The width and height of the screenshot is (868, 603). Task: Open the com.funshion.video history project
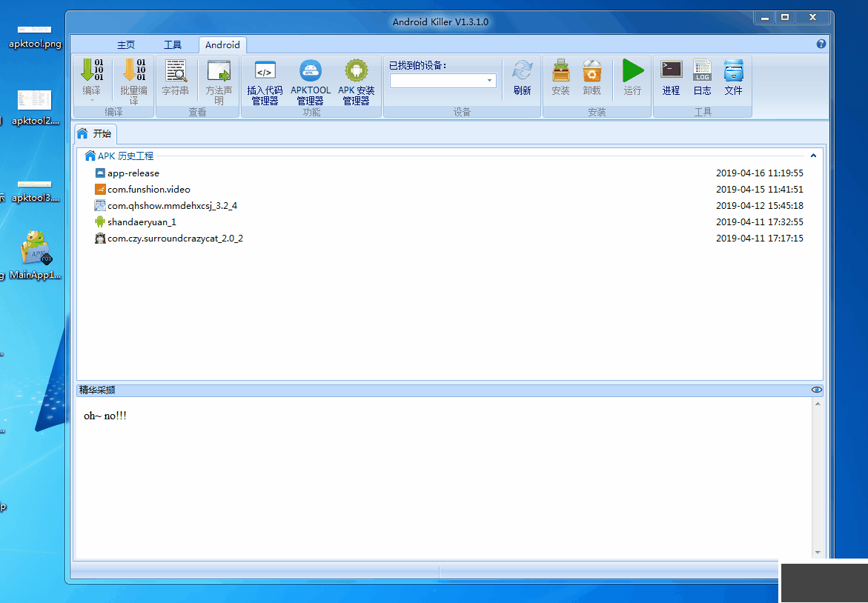148,190
